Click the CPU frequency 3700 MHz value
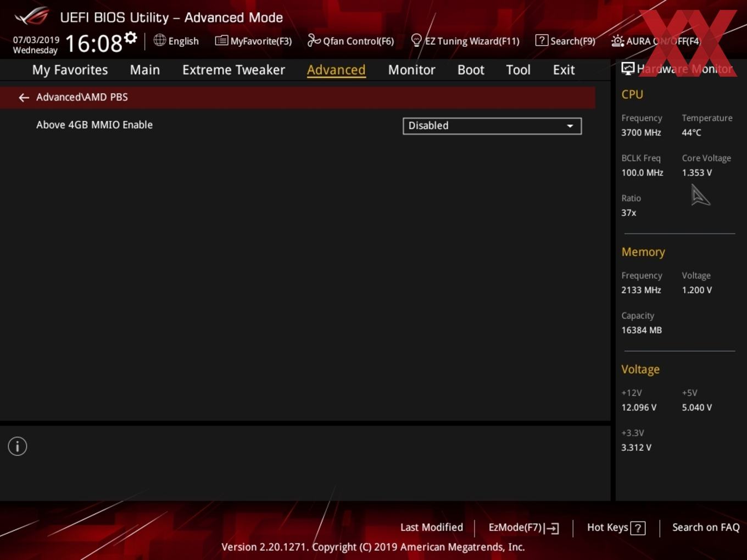Image resolution: width=747 pixels, height=560 pixels. (641, 132)
